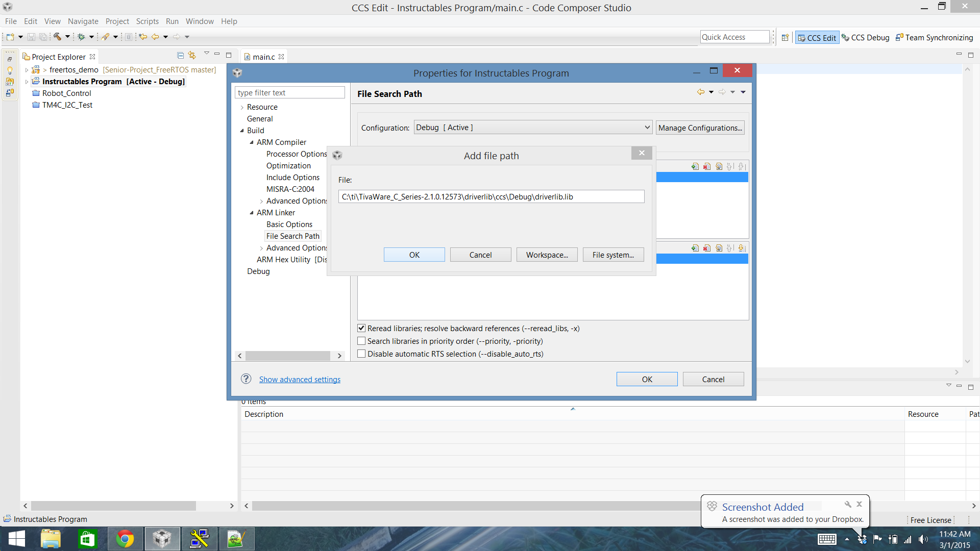Click Cancel in the Add file path dialog
980x551 pixels.
481,255
